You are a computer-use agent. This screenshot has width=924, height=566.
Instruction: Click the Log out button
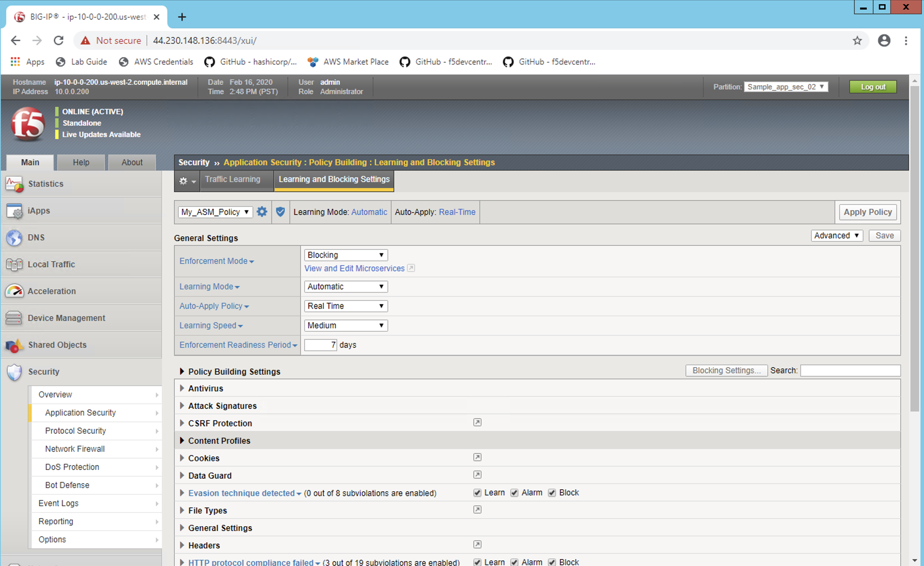(x=873, y=87)
